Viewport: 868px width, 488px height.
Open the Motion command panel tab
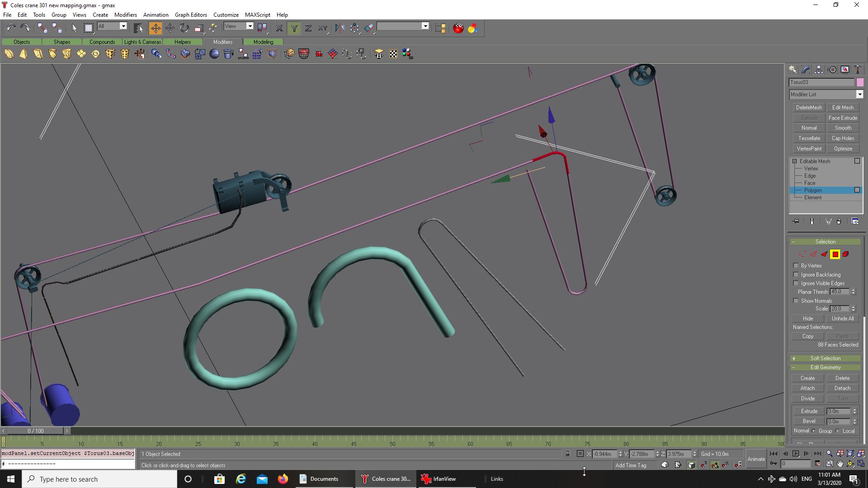pyautogui.click(x=832, y=70)
